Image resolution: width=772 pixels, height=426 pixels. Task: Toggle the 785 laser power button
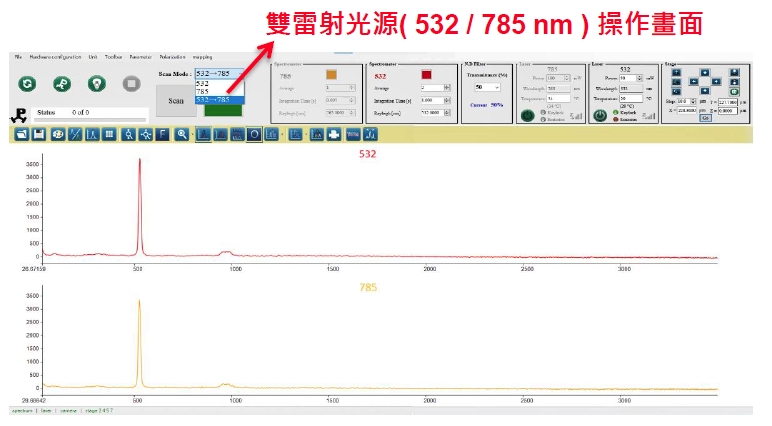pos(527,115)
